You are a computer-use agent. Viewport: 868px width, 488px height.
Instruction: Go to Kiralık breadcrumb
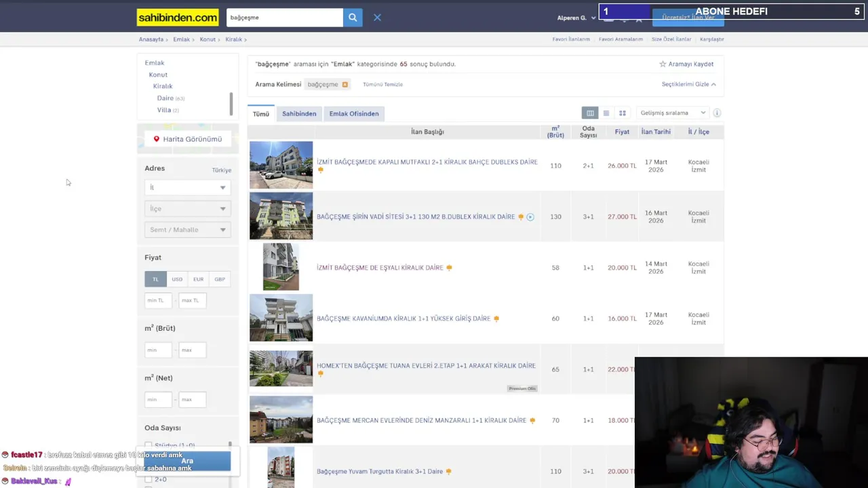[x=233, y=39]
